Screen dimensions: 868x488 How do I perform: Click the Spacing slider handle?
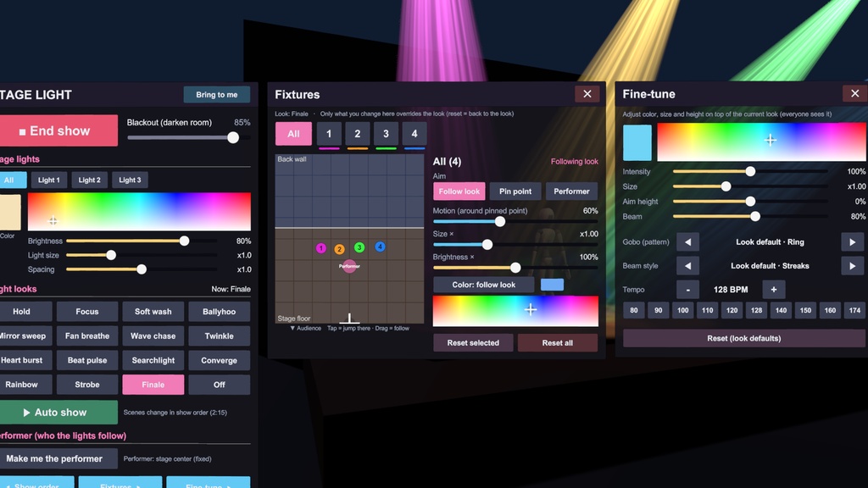pyautogui.click(x=142, y=269)
